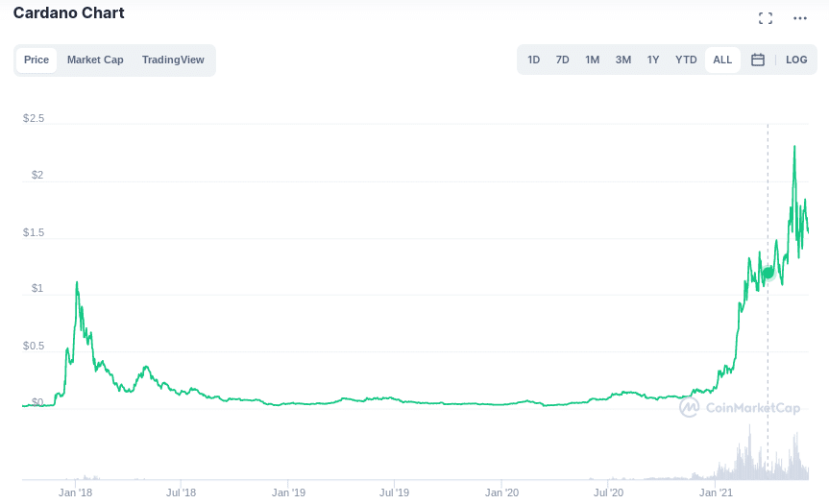Select the 7D time range
Screen dimensions: 829x504
[x=563, y=60]
